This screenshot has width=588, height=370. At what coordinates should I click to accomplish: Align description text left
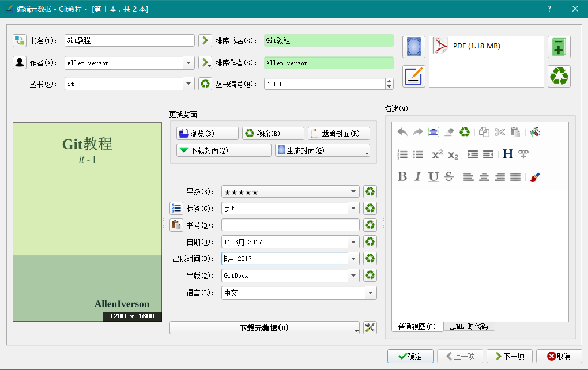click(468, 176)
